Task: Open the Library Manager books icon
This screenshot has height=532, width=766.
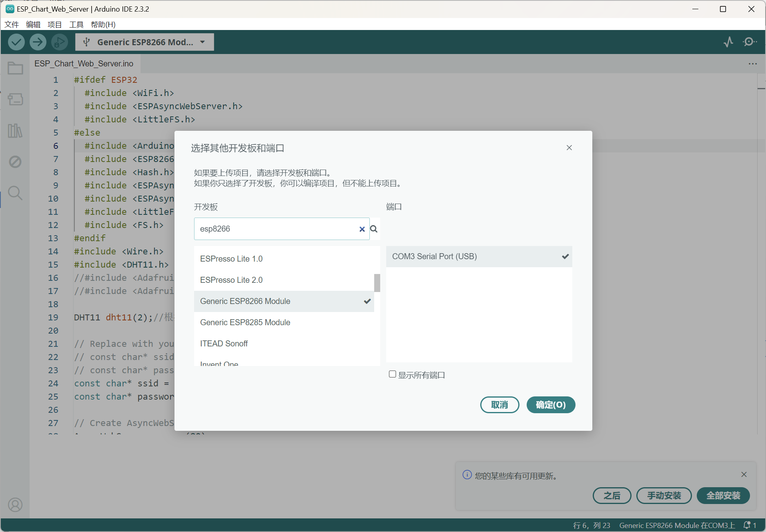Action: click(x=15, y=130)
